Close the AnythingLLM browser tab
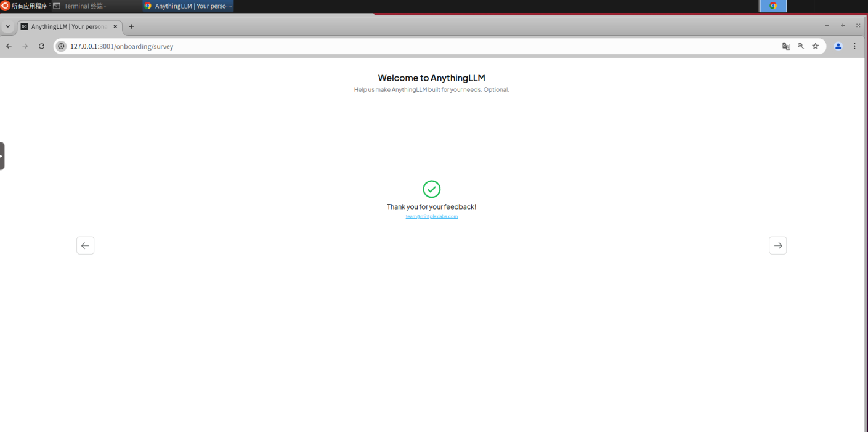 115,26
